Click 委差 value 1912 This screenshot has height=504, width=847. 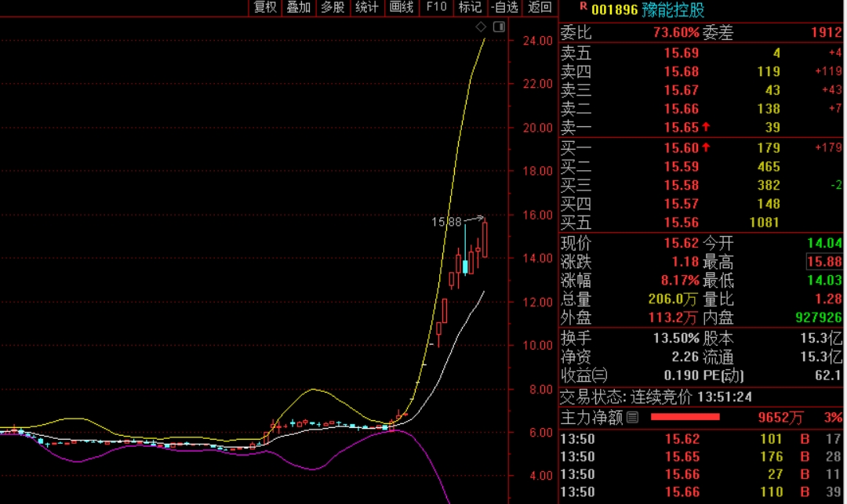[x=827, y=32]
